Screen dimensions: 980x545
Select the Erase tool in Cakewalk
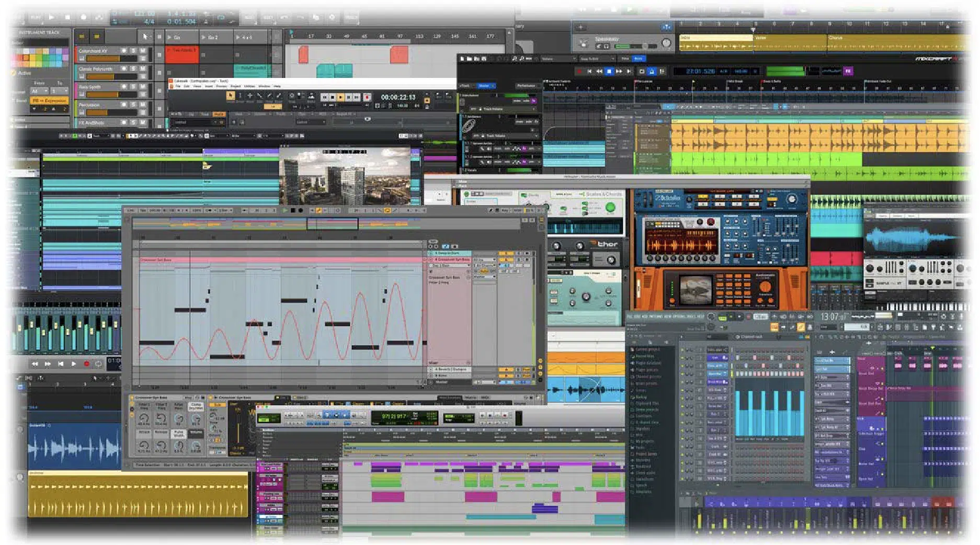click(x=279, y=96)
